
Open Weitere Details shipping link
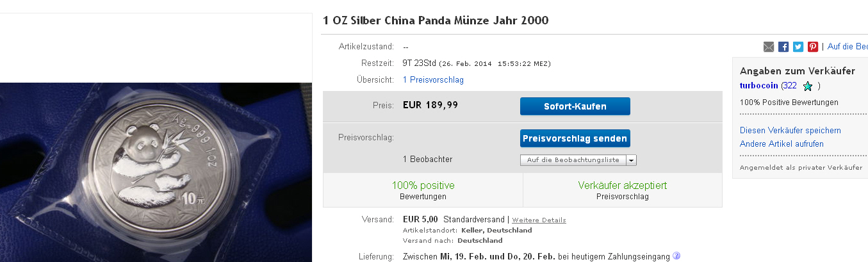pos(539,220)
